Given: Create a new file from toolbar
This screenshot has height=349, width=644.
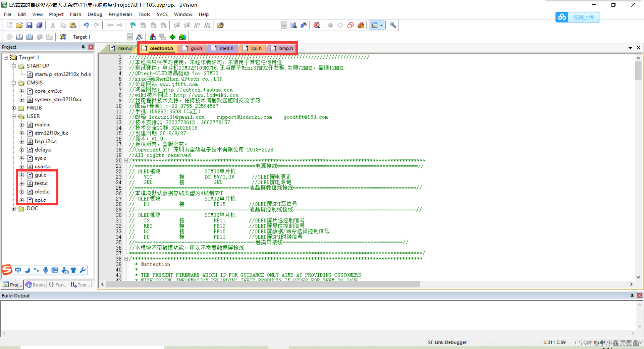Looking at the screenshot, I should pos(9,25).
